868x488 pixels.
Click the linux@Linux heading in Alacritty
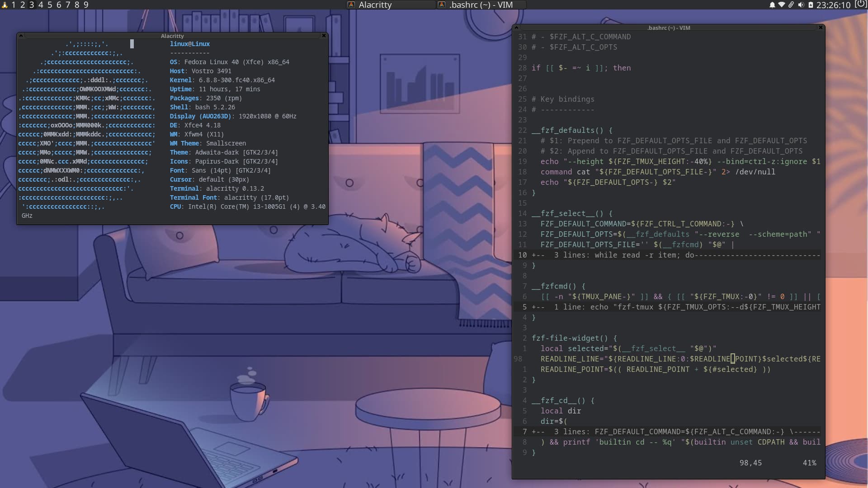click(x=190, y=44)
